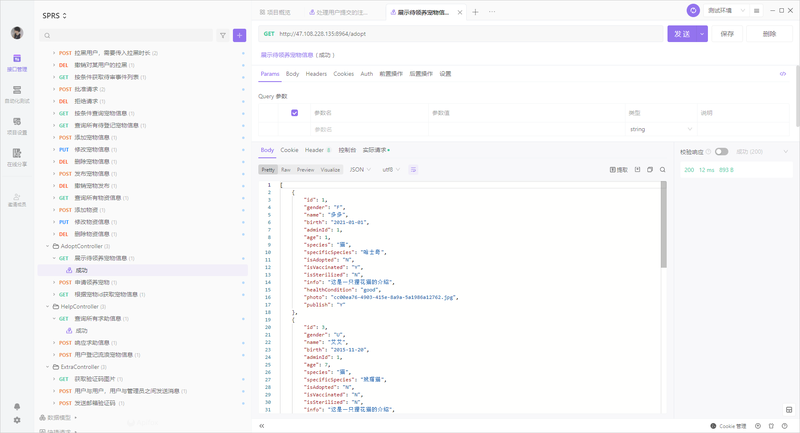Click the help question icon in bottom status bar
The image size is (800, 433).
(x=785, y=426)
